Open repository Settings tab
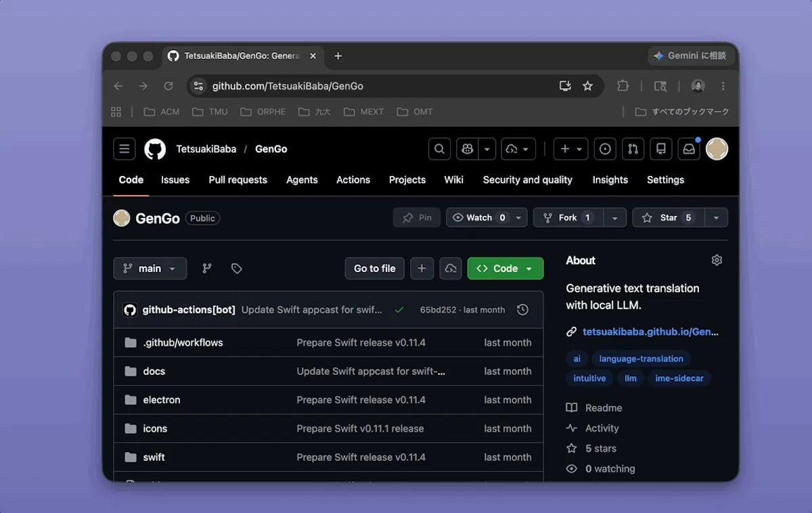 [x=666, y=180]
